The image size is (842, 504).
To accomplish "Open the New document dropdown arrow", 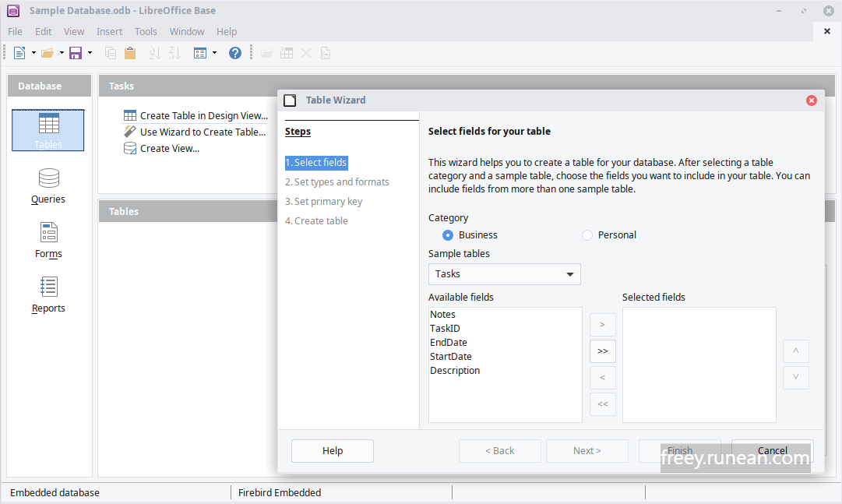I will point(33,53).
